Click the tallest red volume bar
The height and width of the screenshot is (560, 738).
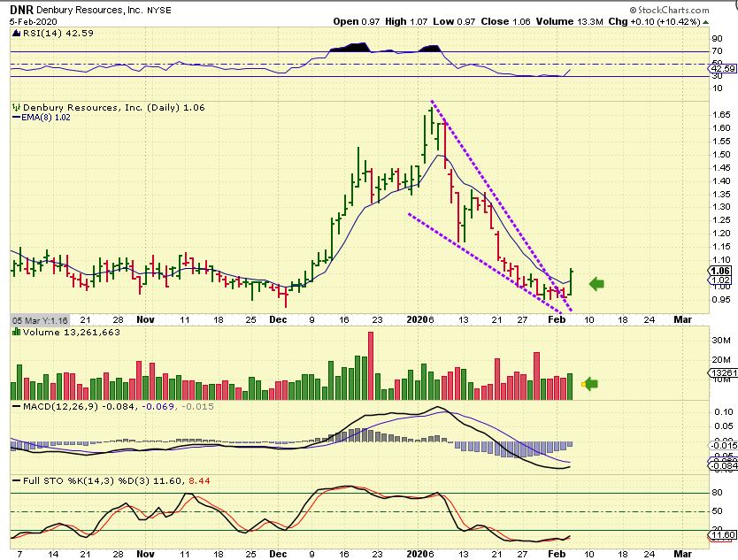point(371,365)
